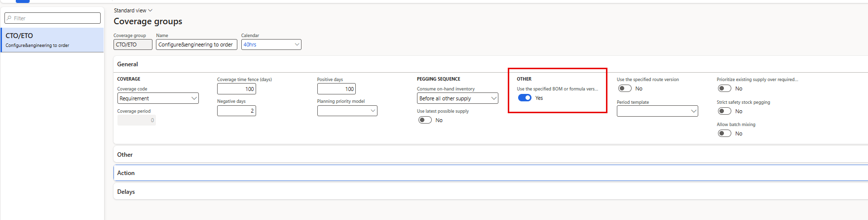Enable Strict safety stock pegging
868x220 pixels.
(x=724, y=111)
